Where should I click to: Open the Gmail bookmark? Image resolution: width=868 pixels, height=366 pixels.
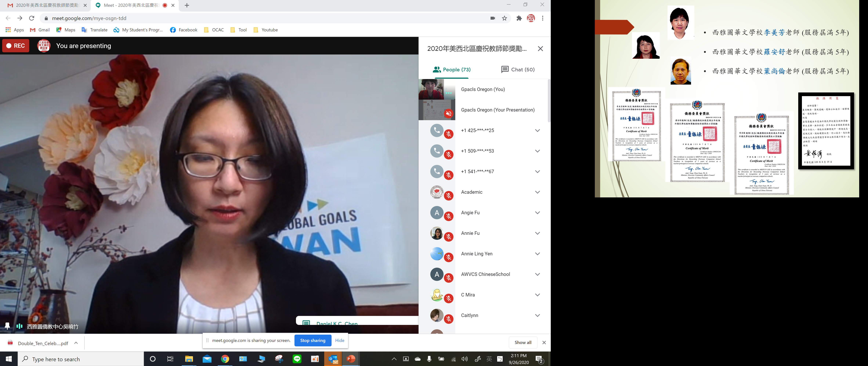tap(40, 30)
